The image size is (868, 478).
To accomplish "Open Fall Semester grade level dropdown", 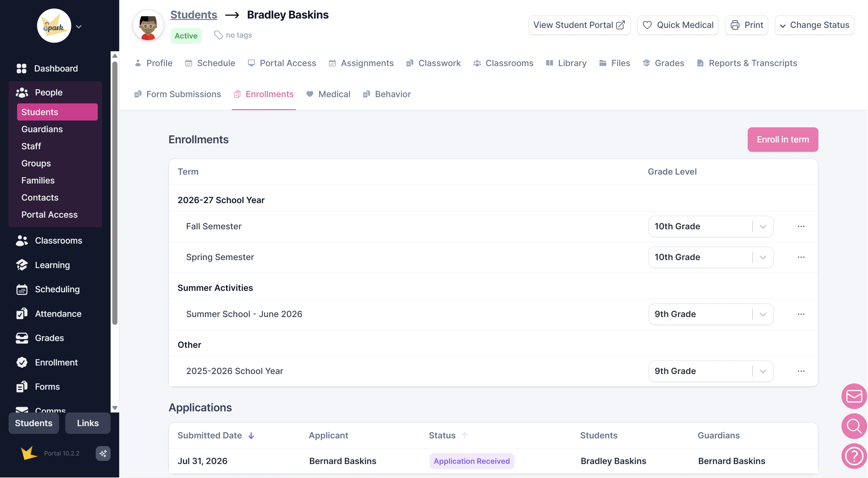I will pos(711,226).
